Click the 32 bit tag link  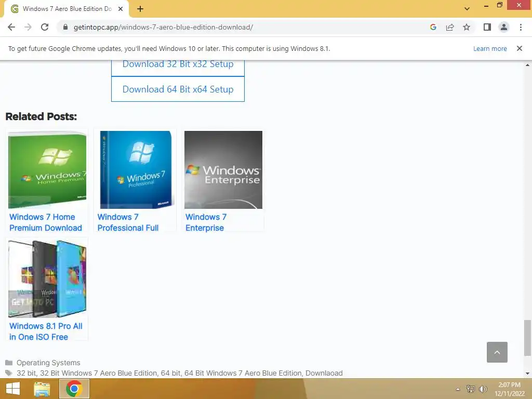[26, 373]
